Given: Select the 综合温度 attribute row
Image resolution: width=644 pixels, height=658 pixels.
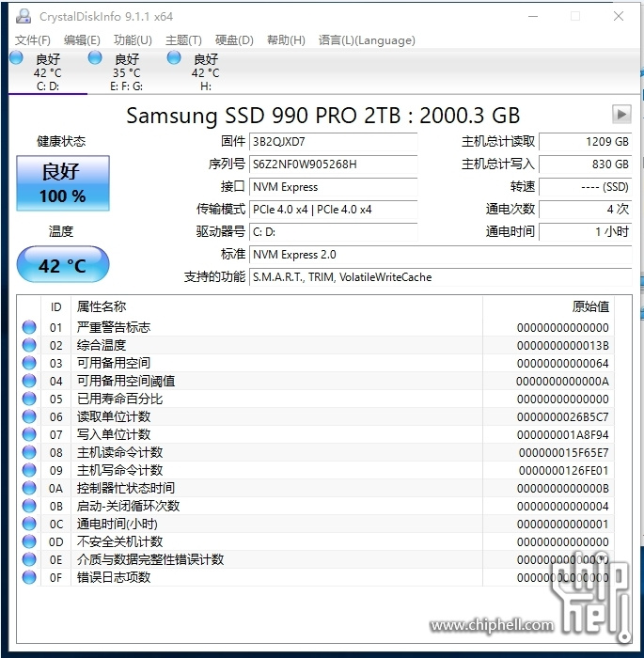Looking at the screenshot, I should coord(316,345).
